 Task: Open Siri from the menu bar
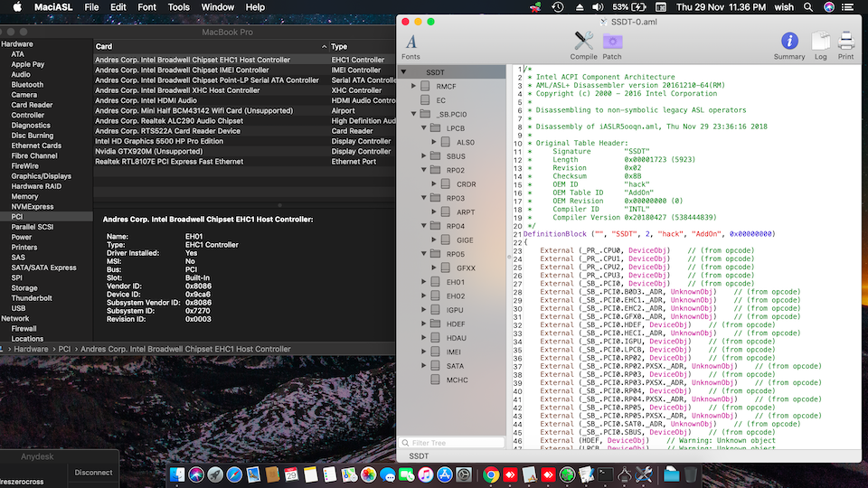click(829, 7)
